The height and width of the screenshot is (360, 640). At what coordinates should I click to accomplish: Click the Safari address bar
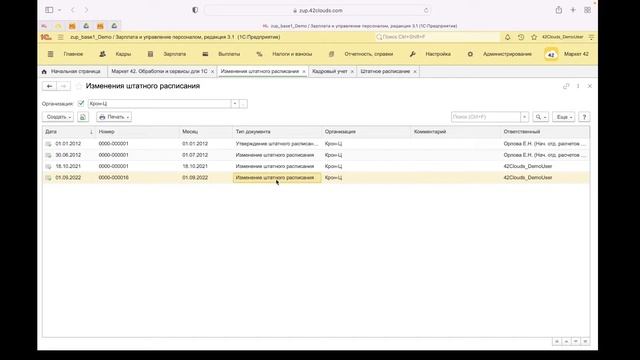click(318, 10)
